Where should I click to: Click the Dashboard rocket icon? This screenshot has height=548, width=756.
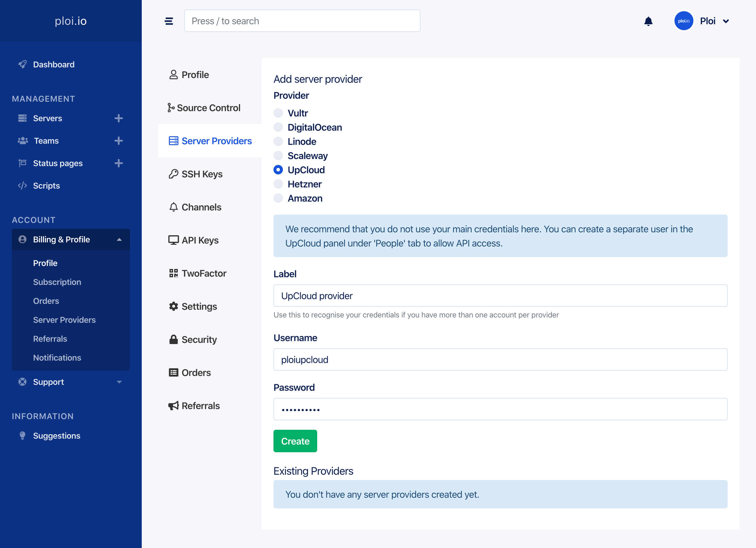[x=23, y=64]
